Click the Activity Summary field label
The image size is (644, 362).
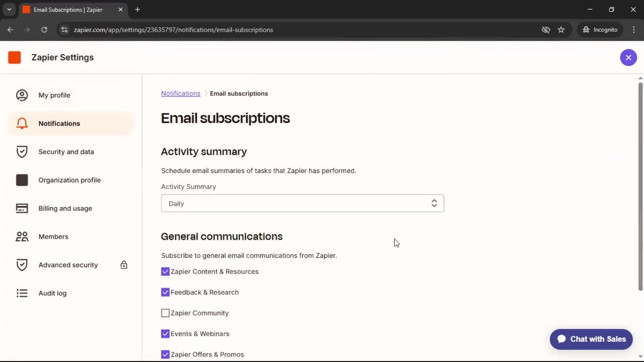click(189, 187)
